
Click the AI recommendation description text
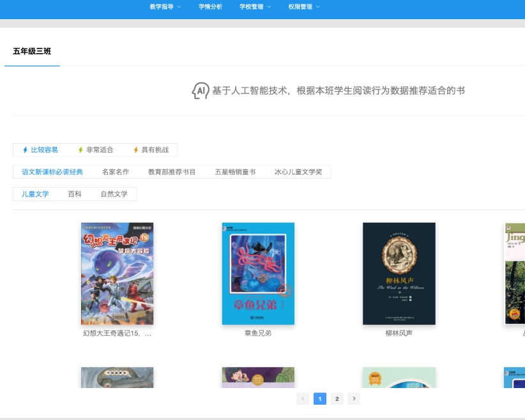(x=339, y=91)
